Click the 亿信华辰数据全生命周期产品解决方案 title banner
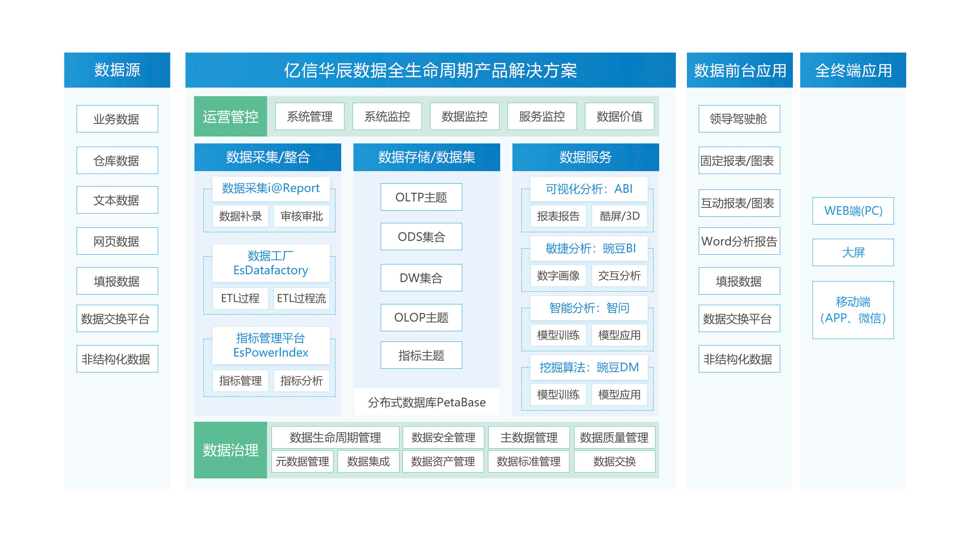The height and width of the screenshot is (535, 980). click(430, 70)
